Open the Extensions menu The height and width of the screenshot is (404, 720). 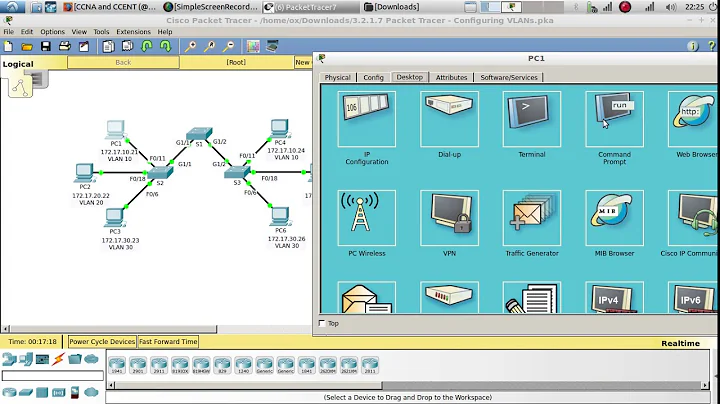pyautogui.click(x=133, y=32)
